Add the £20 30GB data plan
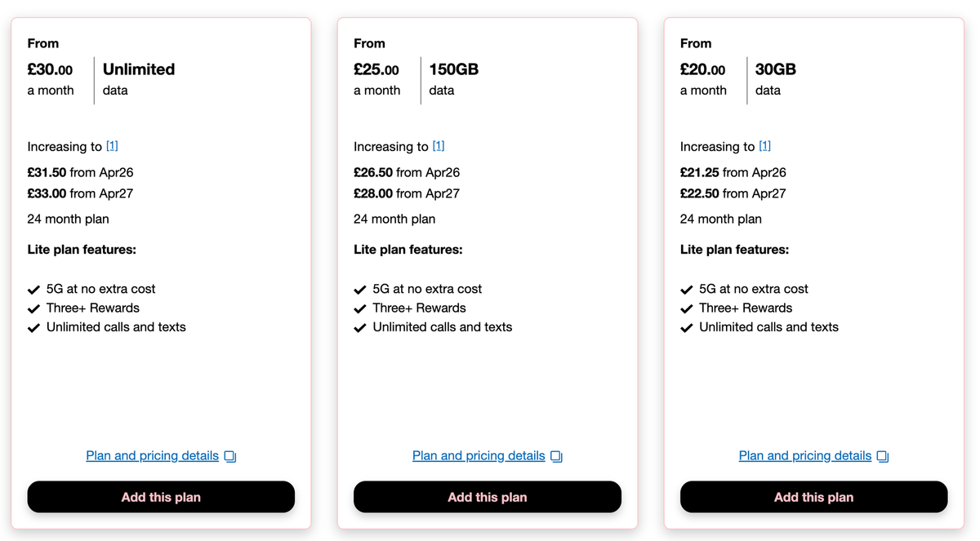Image resolution: width=980 pixels, height=541 pixels. [813, 497]
